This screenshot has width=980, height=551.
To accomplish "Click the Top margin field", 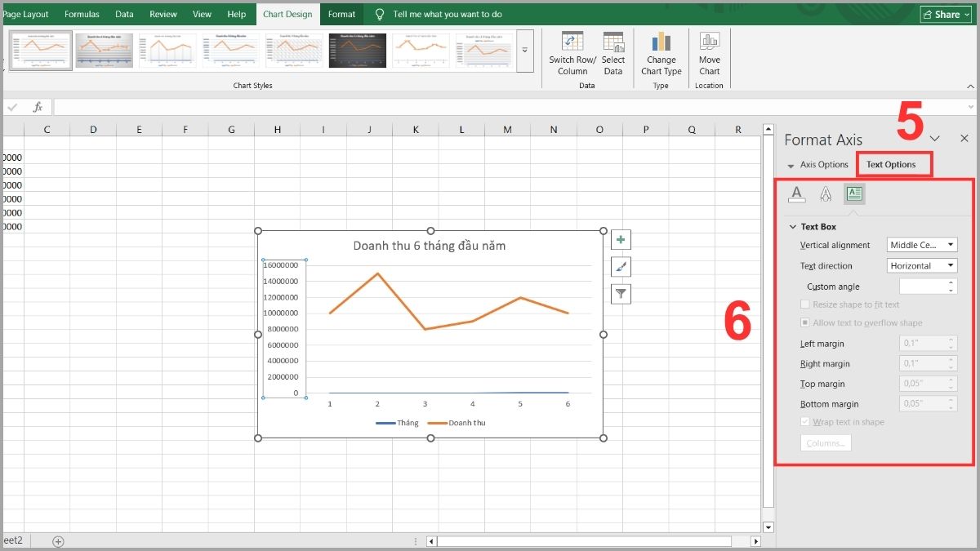I will 928,384.
